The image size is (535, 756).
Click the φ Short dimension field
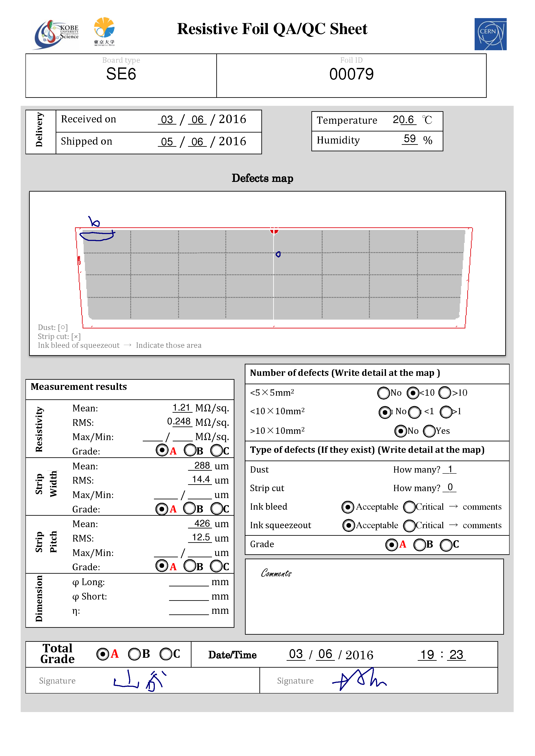tap(189, 596)
